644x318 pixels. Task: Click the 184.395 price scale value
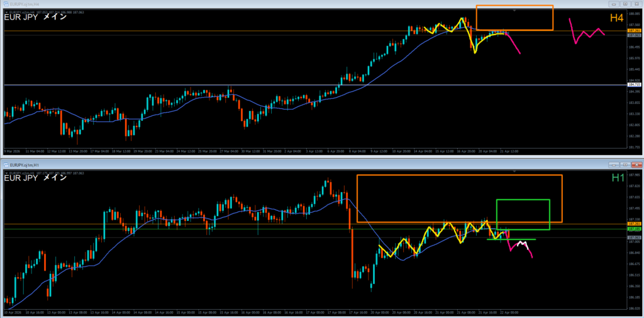pos(634,91)
